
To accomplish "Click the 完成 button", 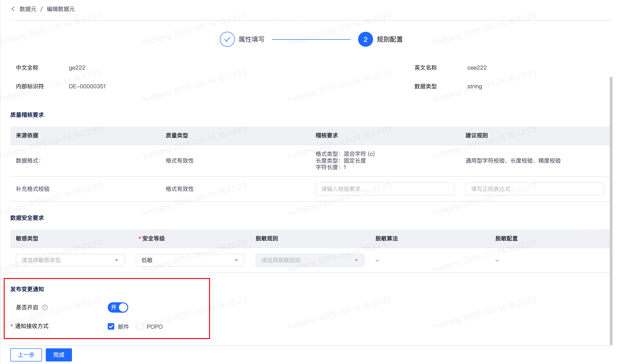I will coord(59,355).
